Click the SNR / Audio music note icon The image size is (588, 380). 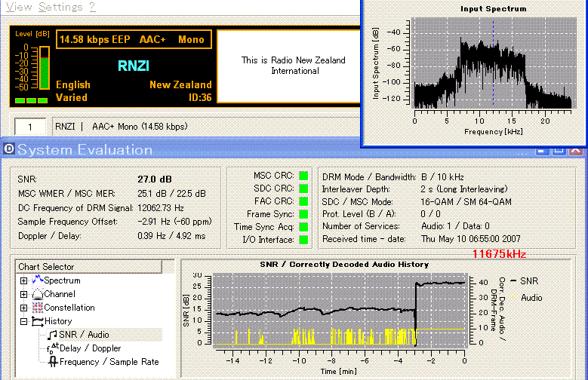pyautogui.click(x=52, y=335)
